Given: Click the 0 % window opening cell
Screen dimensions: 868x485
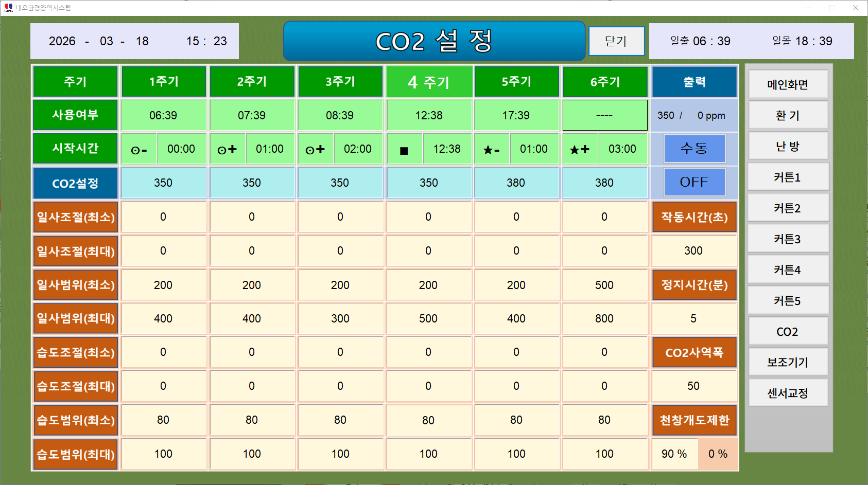Looking at the screenshot, I should pyautogui.click(x=718, y=454).
